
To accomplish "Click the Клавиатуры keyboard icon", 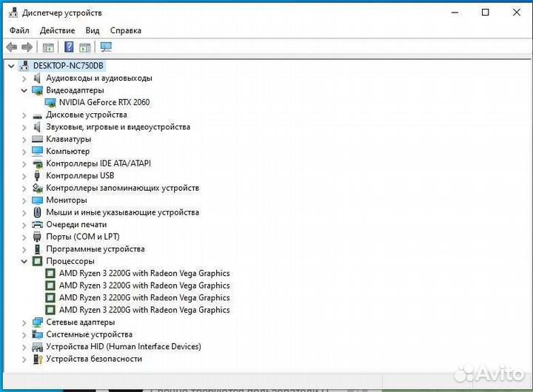I will [37, 139].
